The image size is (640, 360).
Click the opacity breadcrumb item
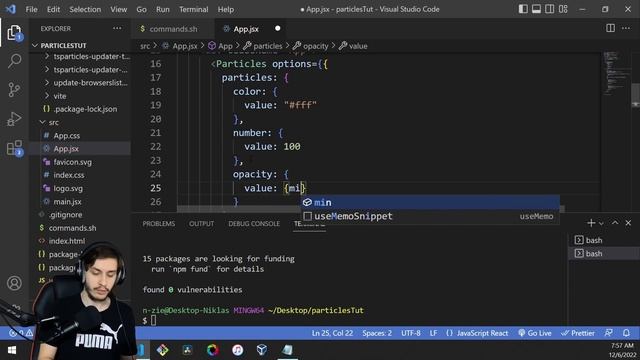pyautogui.click(x=311, y=46)
